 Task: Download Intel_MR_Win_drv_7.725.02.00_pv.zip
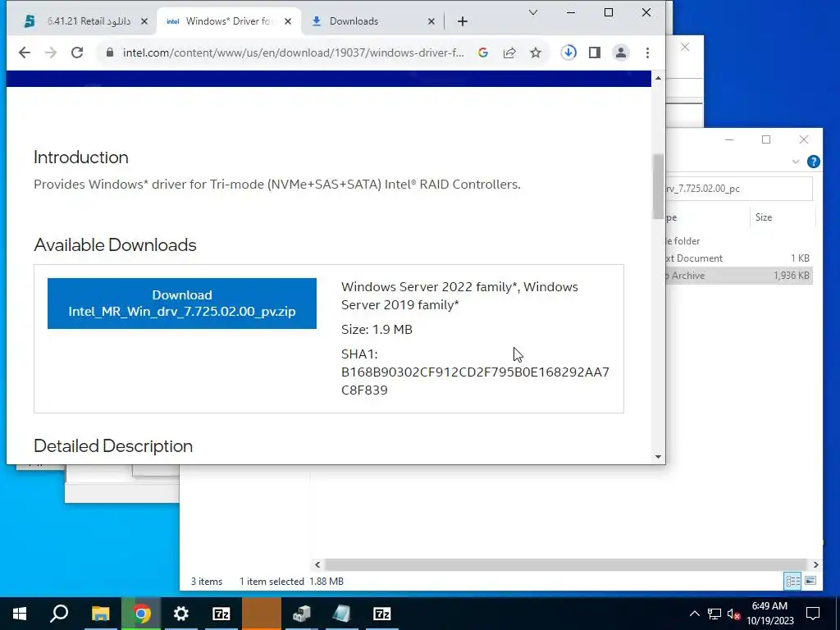(x=182, y=304)
